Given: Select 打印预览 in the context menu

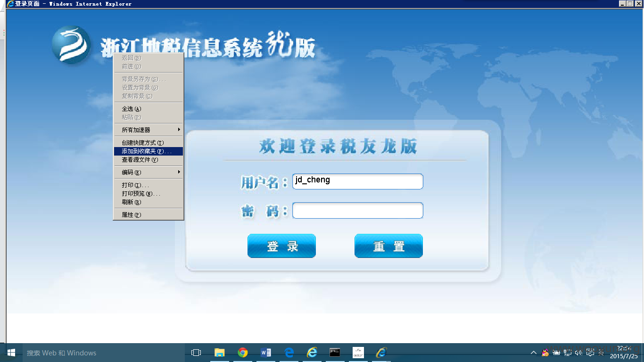Looking at the screenshot, I should point(148,194).
